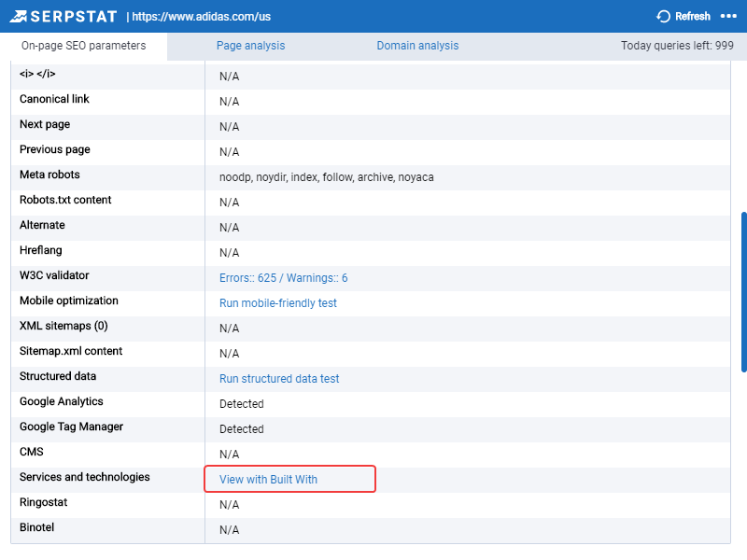
Task: Click the Structured data row label
Action: pyautogui.click(x=58, y=377)
